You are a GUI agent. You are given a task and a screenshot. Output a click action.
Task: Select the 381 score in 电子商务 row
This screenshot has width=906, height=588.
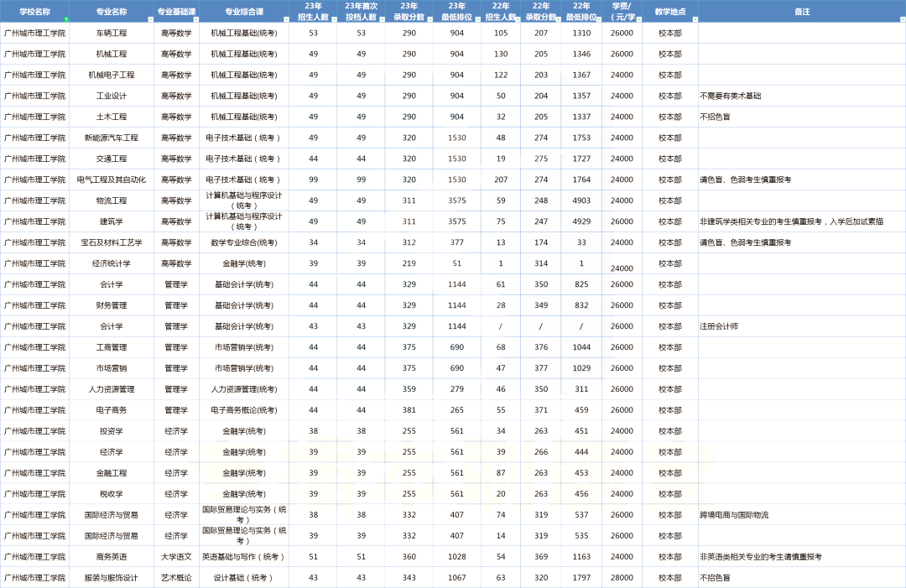[409, 410]
